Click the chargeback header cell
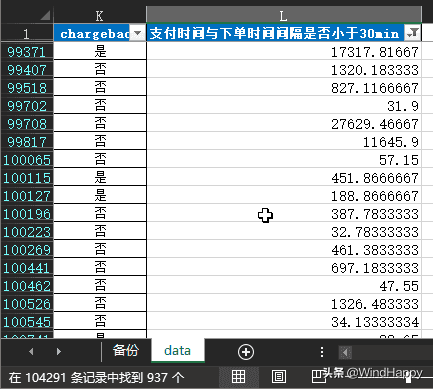Image resolution: width=433 pixels, height=389 pixels. coord(100,33)
